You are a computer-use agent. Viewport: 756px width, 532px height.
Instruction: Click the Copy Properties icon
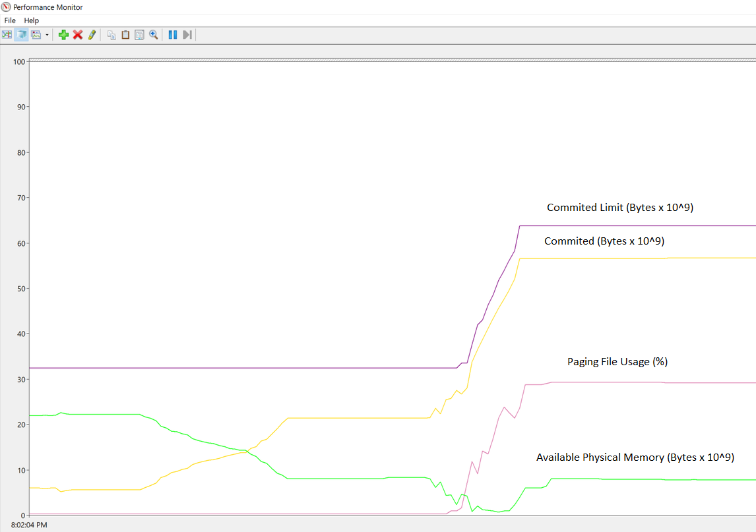(111, 35)
